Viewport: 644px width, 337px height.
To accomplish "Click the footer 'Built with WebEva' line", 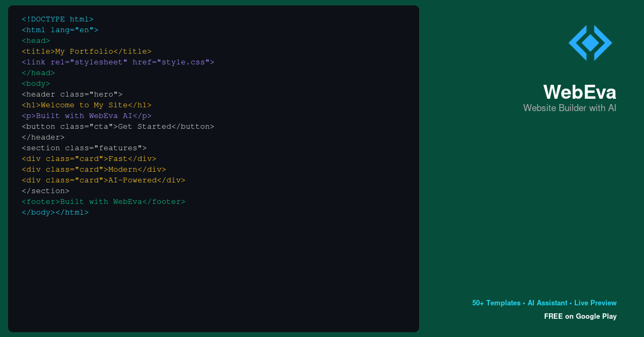I will click(x=104, y=202).
